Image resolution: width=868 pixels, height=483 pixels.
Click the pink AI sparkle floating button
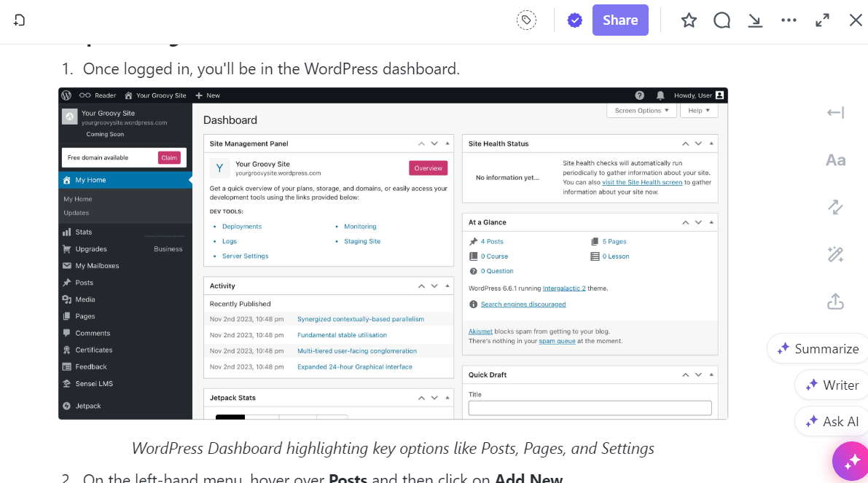(x=851, y=461)
